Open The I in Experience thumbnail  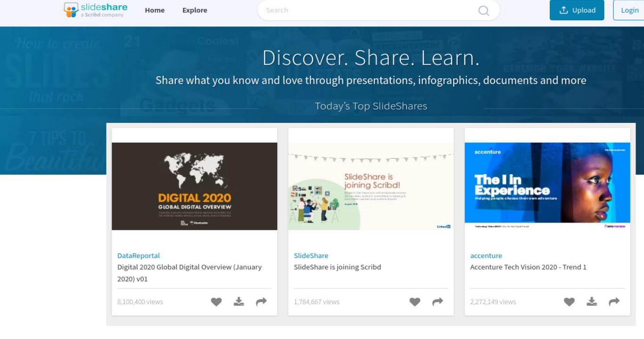pyautogui.click(x=547, y=186)
